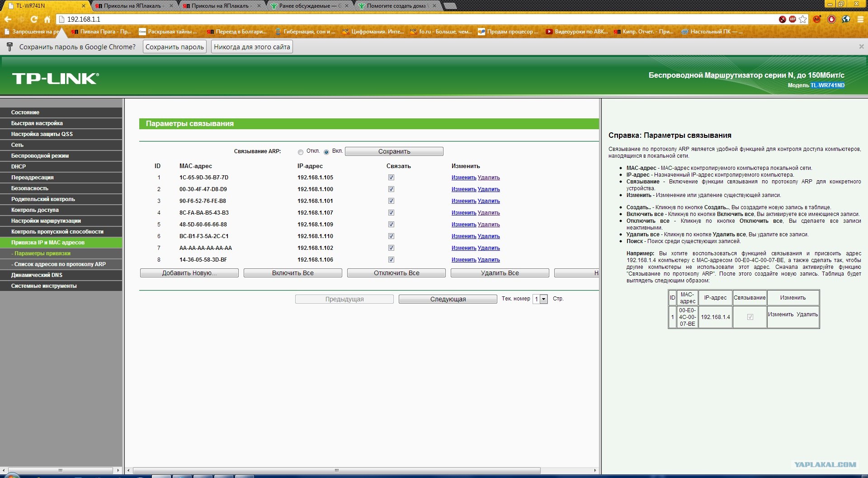Click the globe speech-bubble extension icon

coord(846,19)
